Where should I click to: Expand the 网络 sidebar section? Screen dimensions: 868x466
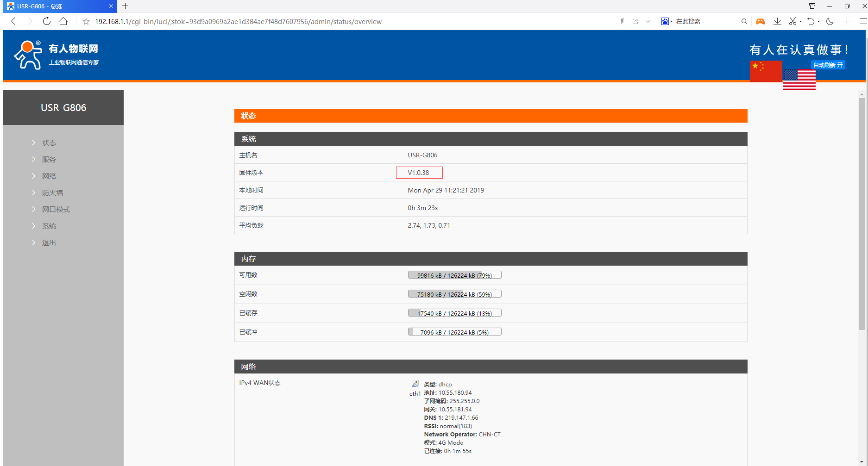click(49, 176)
